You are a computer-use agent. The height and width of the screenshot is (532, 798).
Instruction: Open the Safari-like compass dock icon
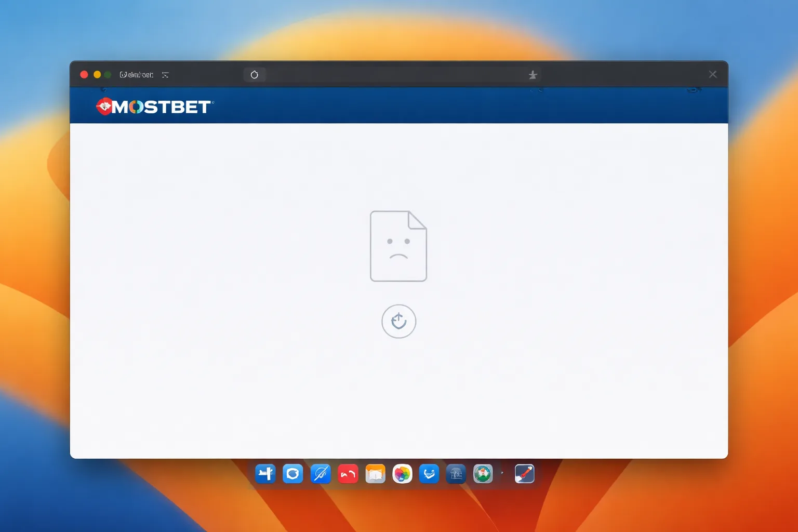(x=321, y=473)
